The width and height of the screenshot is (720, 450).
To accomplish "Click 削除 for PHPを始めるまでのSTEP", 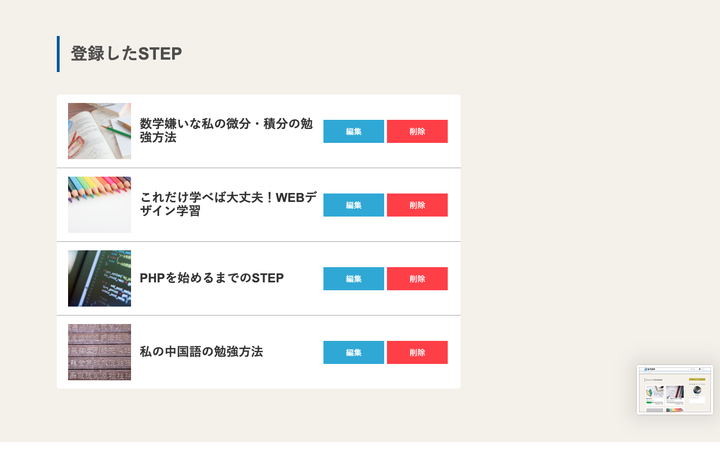I will [x=417, y=279].
